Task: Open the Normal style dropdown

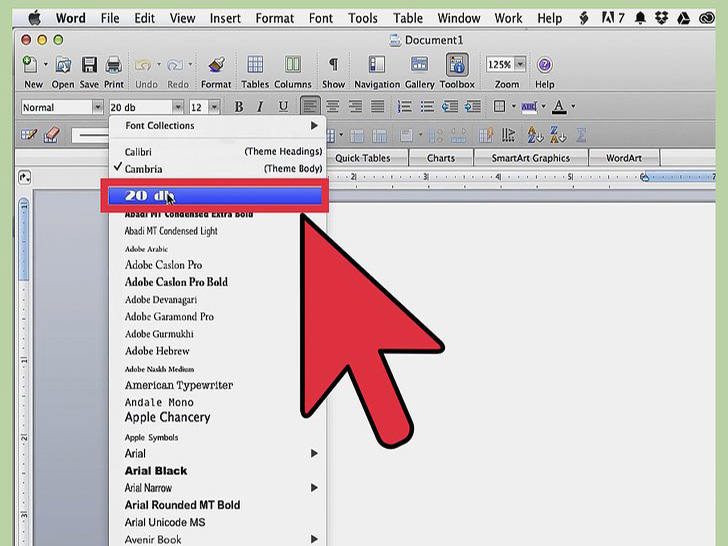Action: (x=97, y=107)
